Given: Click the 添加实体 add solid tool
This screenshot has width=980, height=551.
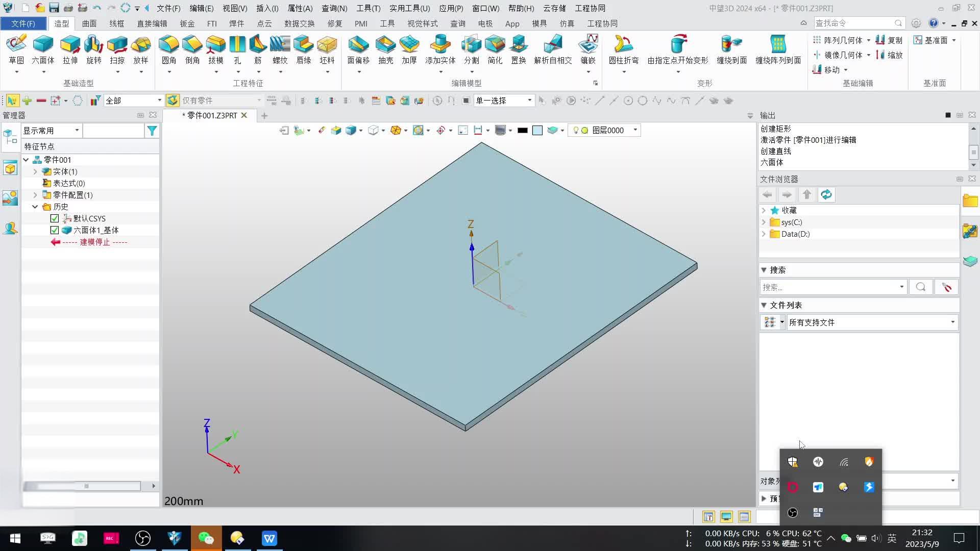Looking at the screenshot, I should coord(440,50).
